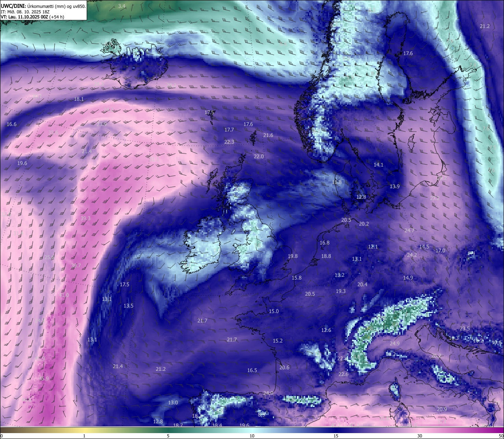Click the map value 14.5
The height and width of the screenshot is (439, 504).
[x=424, y=247]
